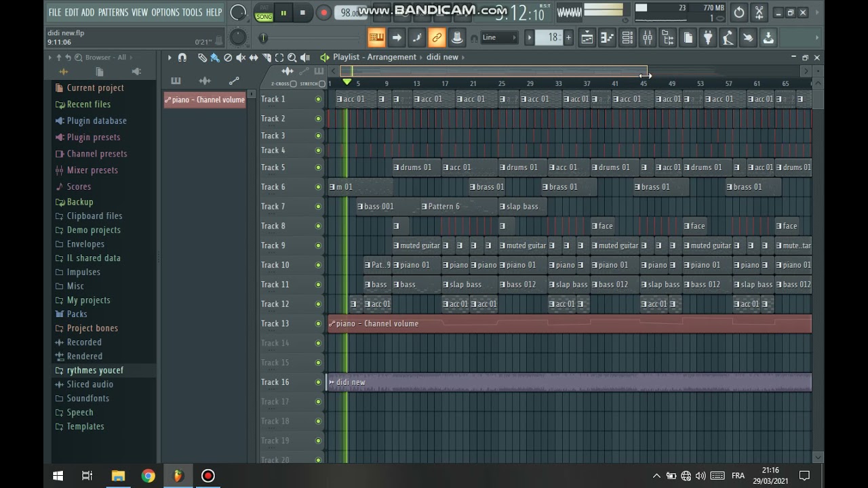
Task: Open the playlist snap magnet options
Action: (x=182, y=58)
